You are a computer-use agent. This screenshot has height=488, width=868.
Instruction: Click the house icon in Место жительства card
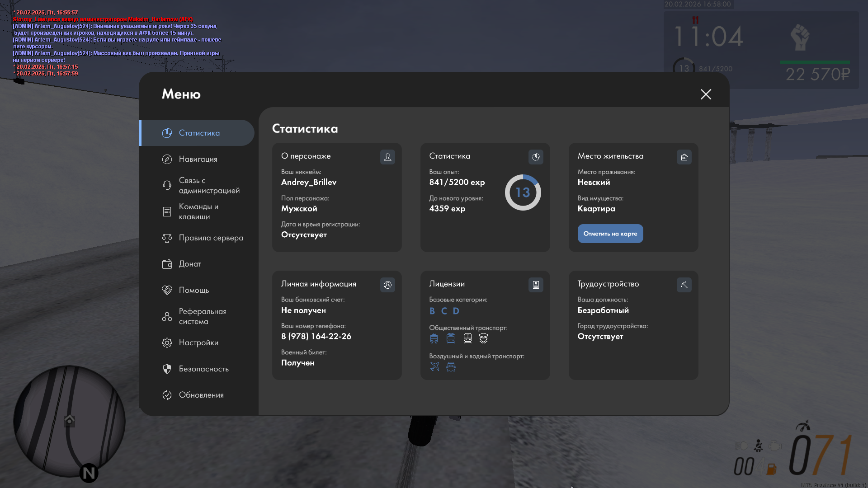[684, 157]
